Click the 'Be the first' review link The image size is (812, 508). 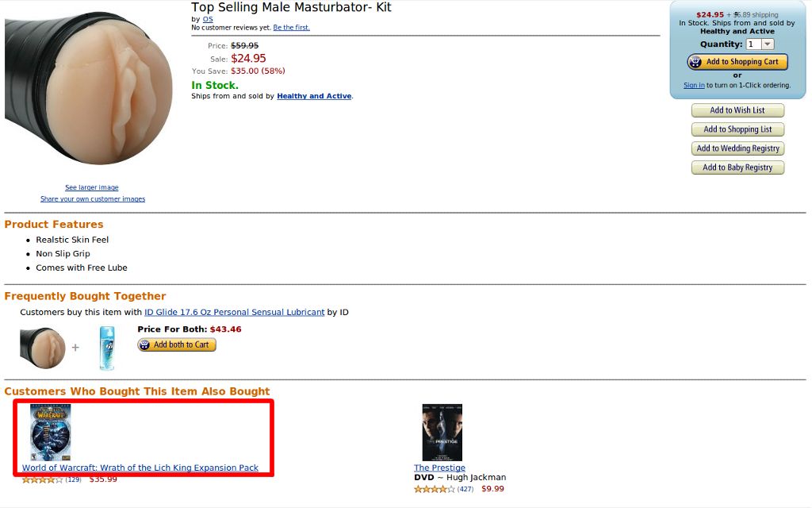291,27
